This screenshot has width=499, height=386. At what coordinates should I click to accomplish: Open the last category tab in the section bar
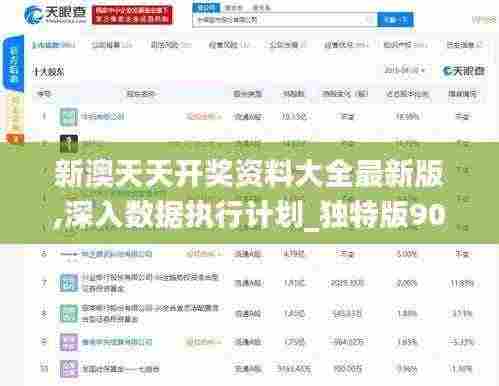point(464,45)
